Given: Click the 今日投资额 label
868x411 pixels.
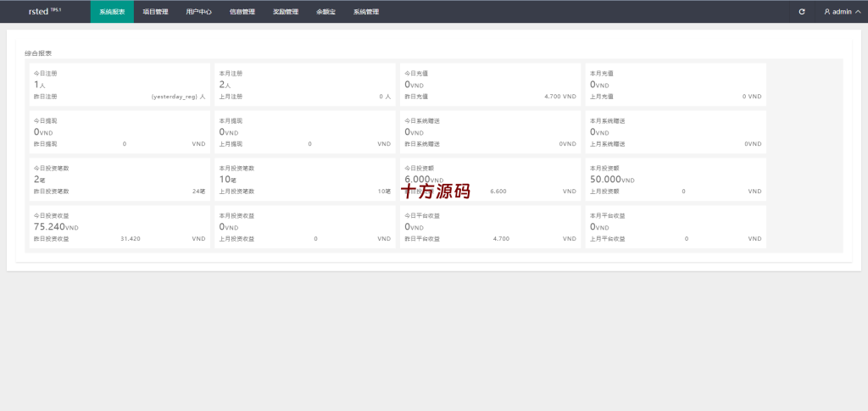Looking at the screenshot, I should 419,169.
